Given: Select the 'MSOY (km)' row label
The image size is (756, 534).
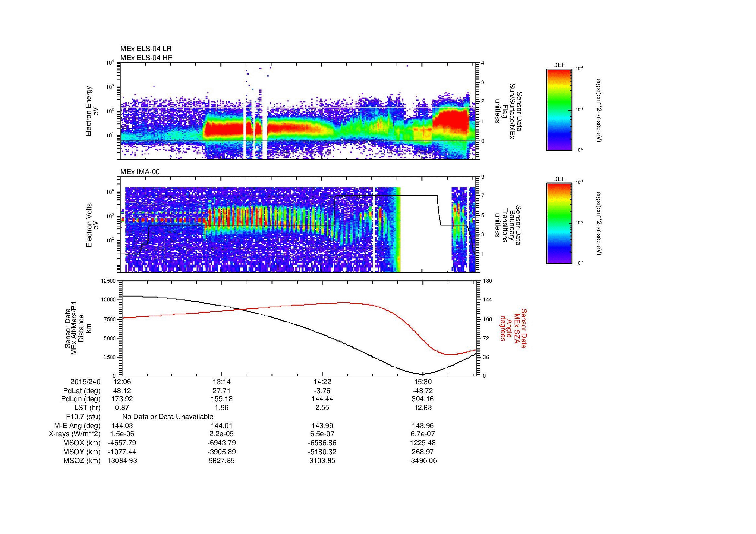Looking at the screenshot, I should (82, 452).
